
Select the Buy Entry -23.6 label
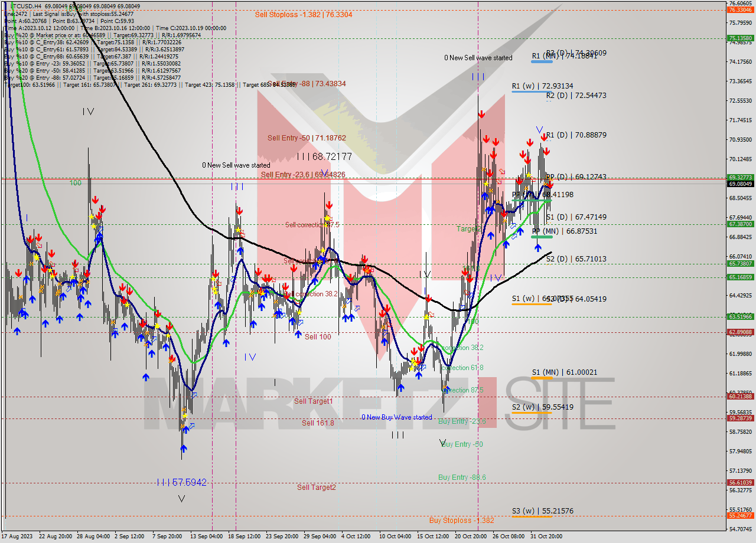[x=462, y=421]
